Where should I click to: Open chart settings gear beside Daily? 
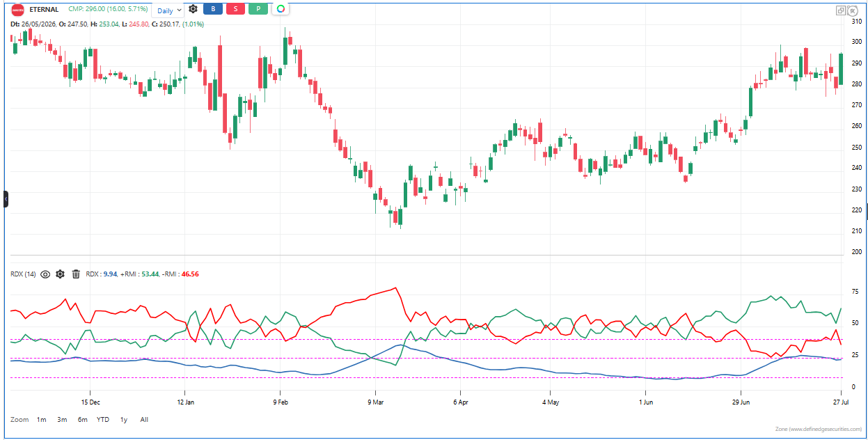(193, 9)
